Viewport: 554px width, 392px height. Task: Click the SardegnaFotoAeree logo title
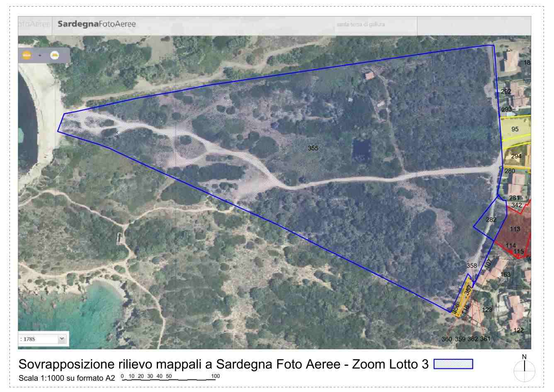pos(97,24)
